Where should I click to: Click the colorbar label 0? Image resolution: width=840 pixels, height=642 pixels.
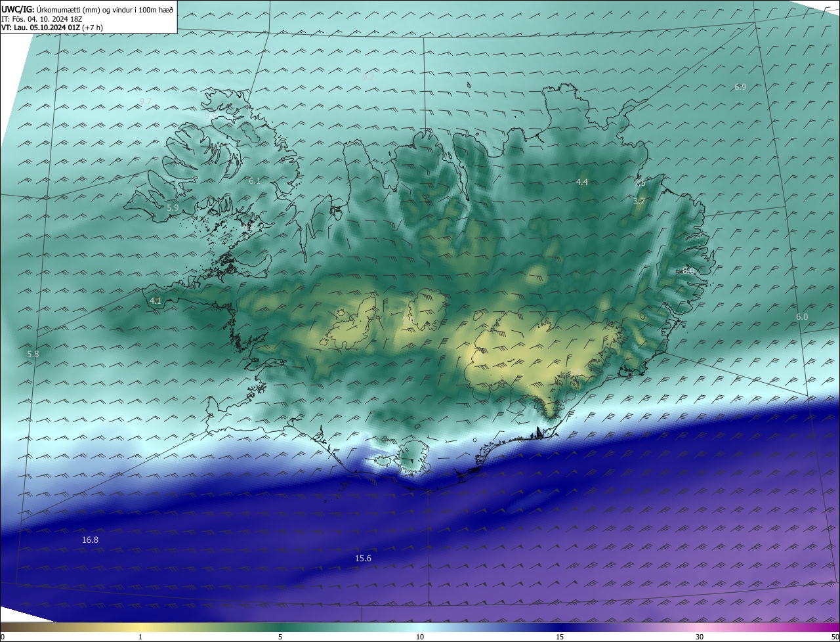3,637
